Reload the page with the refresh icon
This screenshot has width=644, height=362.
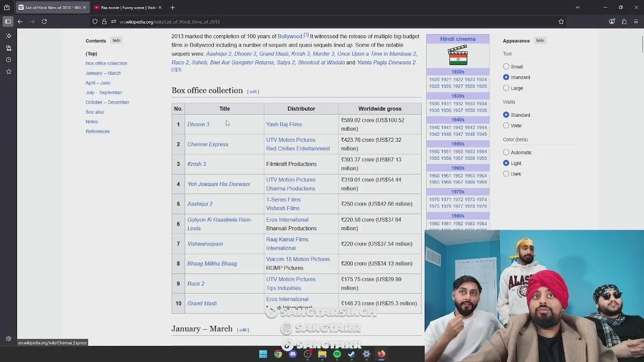[44, 22]
